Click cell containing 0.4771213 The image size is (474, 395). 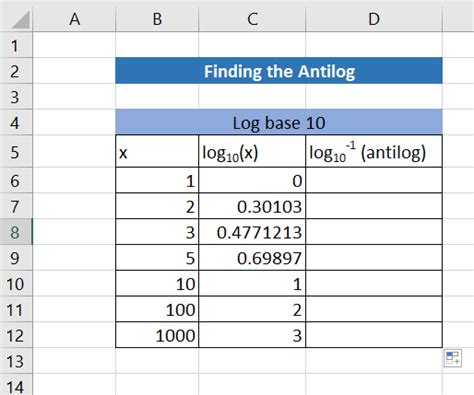coord(252,232)
